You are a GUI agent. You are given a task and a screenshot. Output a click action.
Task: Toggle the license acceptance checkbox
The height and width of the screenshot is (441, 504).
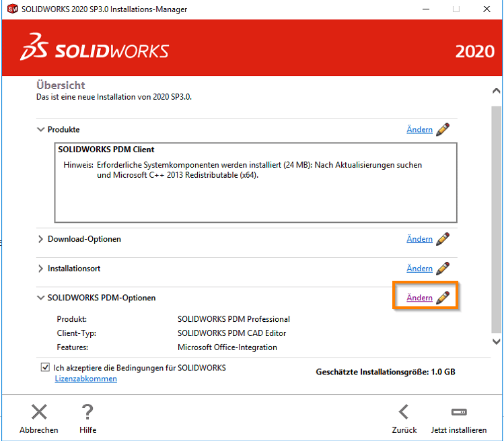point(45,368)
